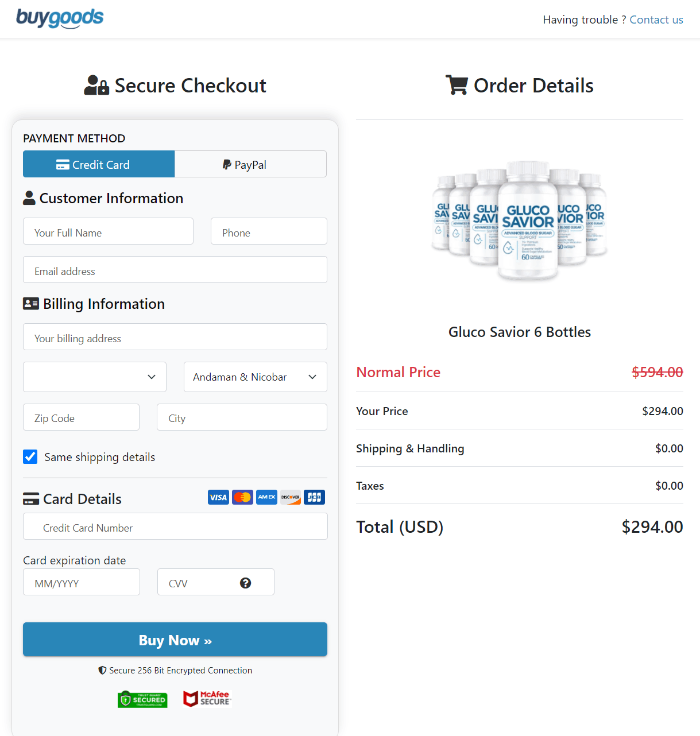The height and width of the screenshot is (736, 700).
Task: Click the Credit Card Number field
Action: (175, 526)
